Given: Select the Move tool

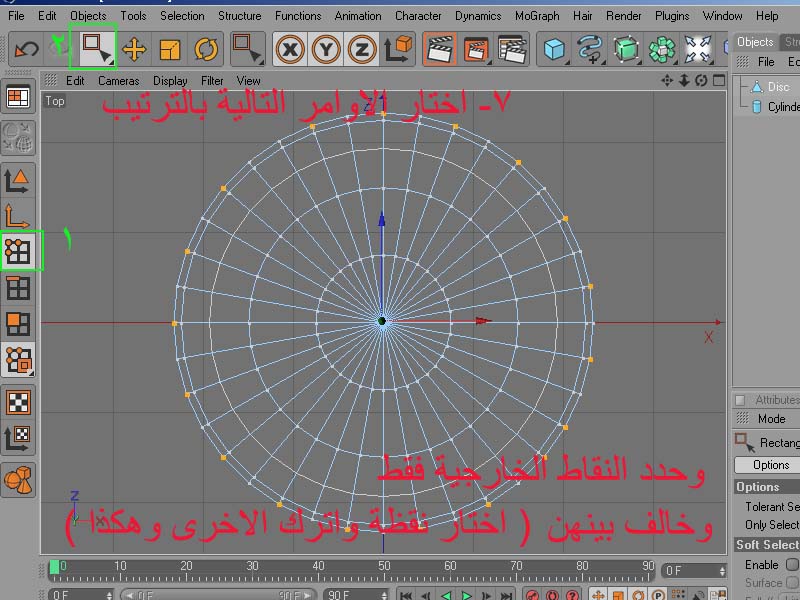Looking at the screenshot, I should pos(134,49).
